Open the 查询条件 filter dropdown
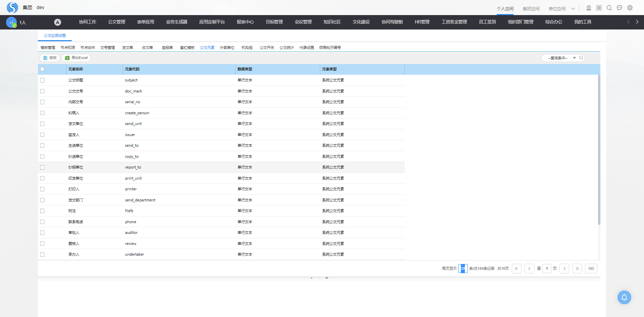Screen dimensions: 644x317 [574, 58]
